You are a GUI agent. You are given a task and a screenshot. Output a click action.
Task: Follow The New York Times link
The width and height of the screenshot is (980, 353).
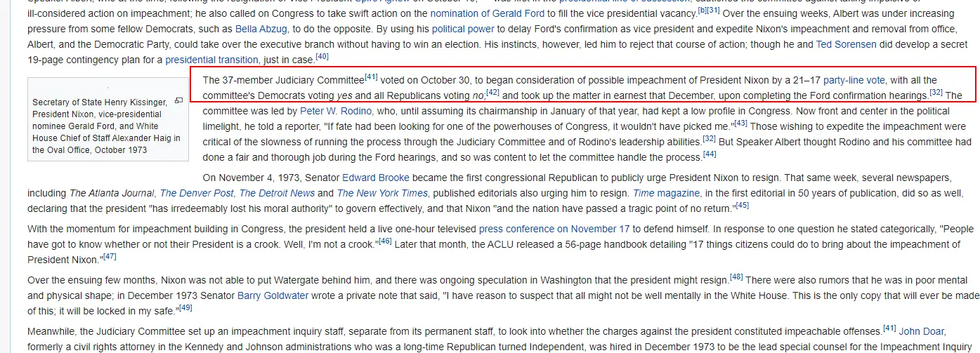[x=382, y=193]
